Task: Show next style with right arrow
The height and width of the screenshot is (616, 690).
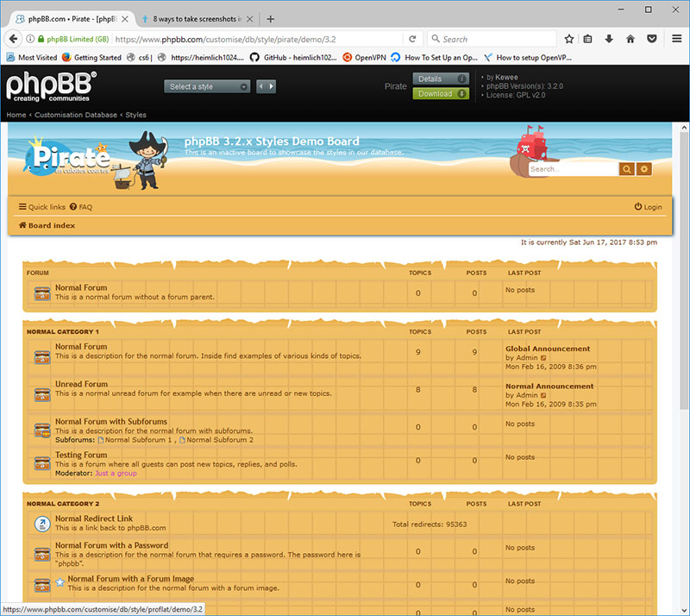Action: click(x=271, y=86)
